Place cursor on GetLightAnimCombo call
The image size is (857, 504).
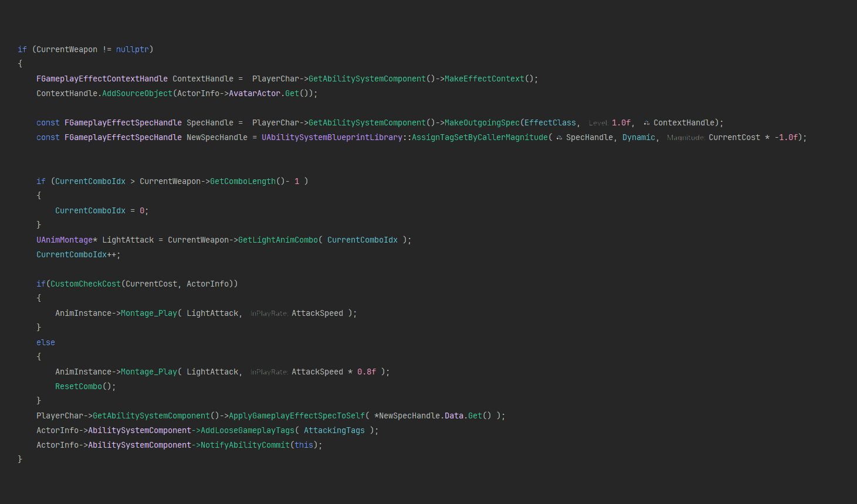pos(277,240)
